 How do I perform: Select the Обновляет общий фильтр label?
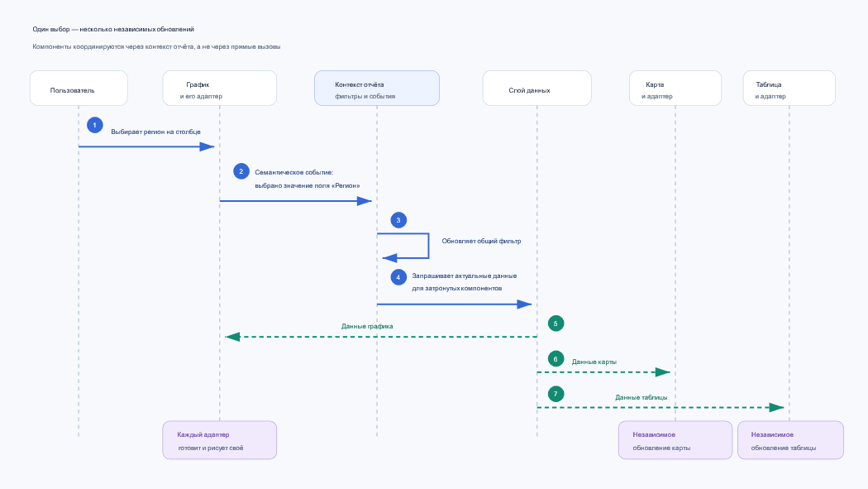pyautogui.click(x=481, y=241)
